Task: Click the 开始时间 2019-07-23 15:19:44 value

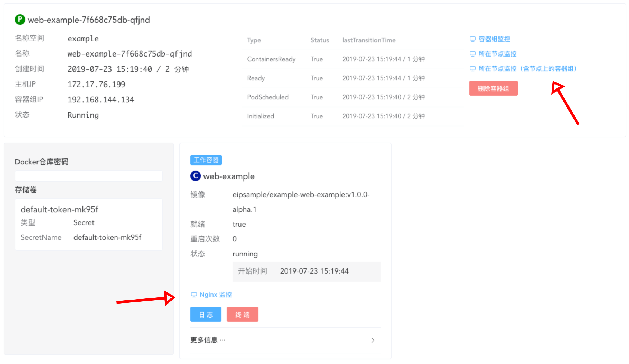Action: point(314,271)
